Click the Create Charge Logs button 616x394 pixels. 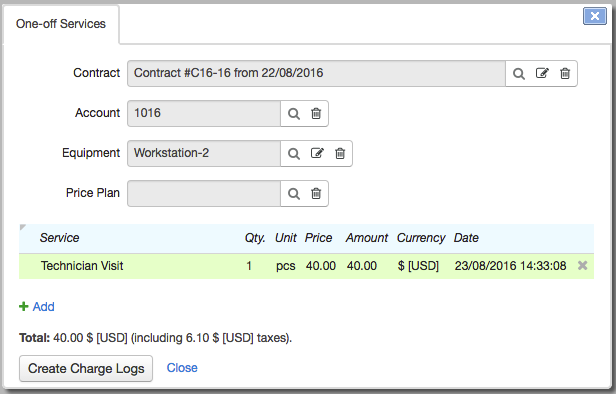86,368
